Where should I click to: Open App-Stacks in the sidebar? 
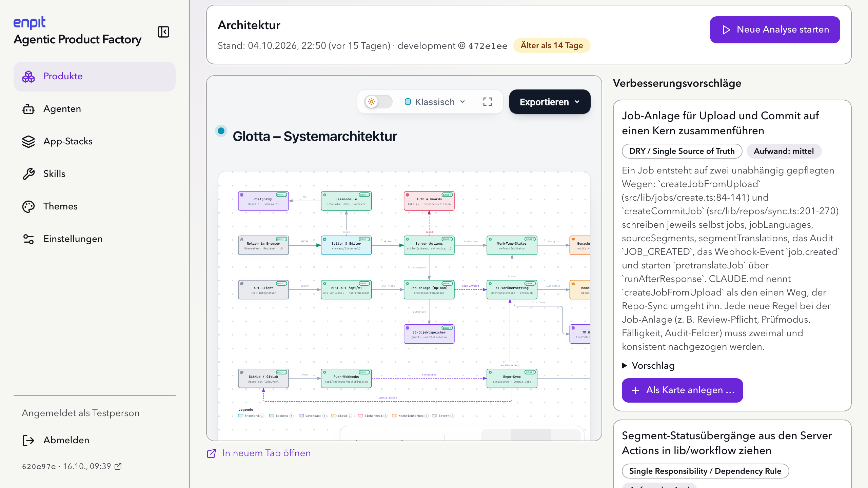[x=95, y=141]
